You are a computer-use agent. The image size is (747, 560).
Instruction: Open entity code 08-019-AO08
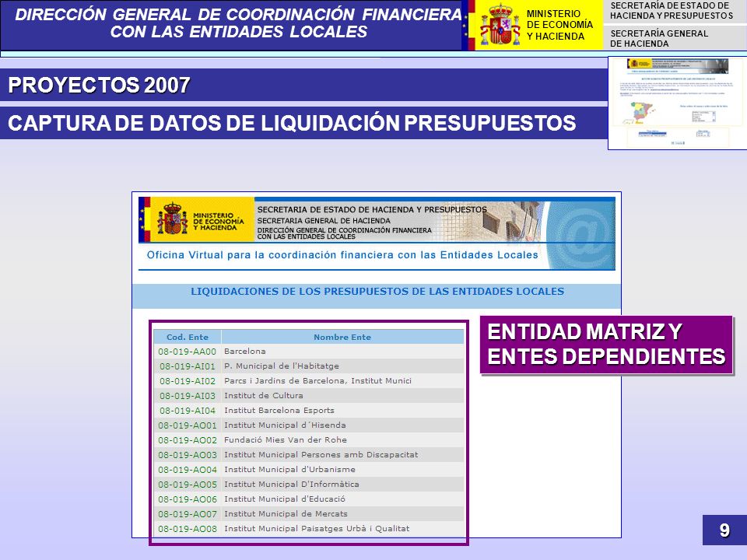coord(188,529)
